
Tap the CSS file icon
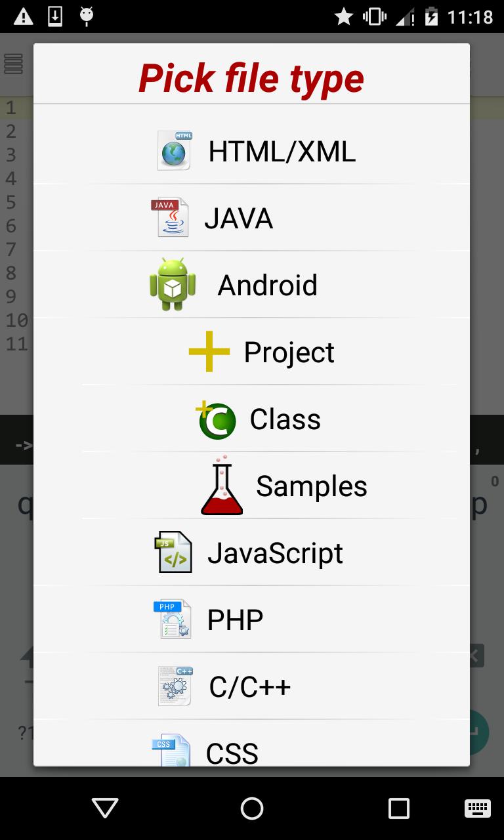pos(171,750)
